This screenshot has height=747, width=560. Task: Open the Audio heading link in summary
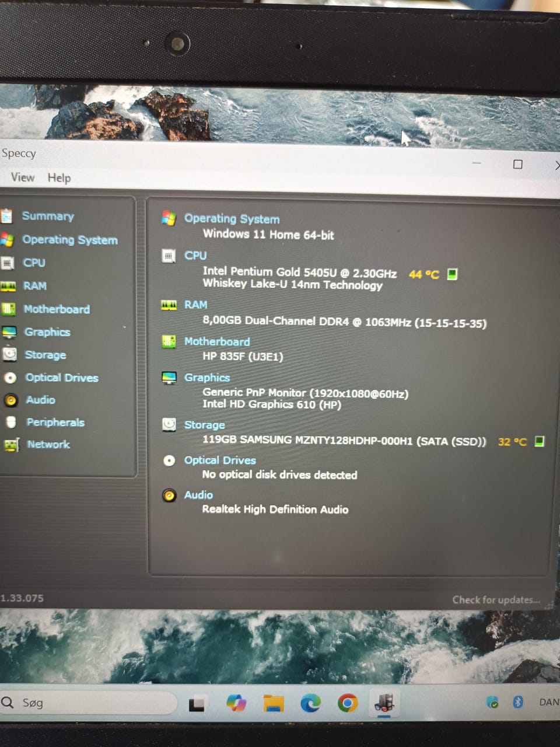[198, 495]
